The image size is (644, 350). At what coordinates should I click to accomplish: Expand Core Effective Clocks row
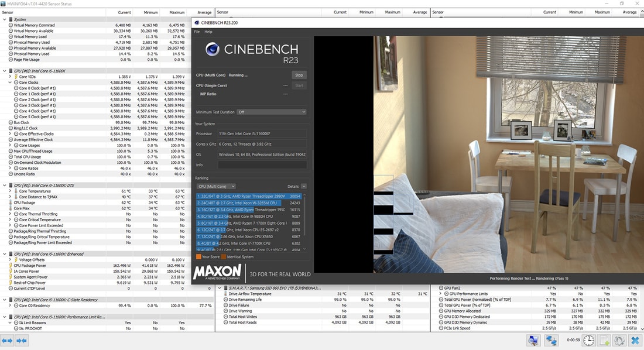[x=11, y=134]
